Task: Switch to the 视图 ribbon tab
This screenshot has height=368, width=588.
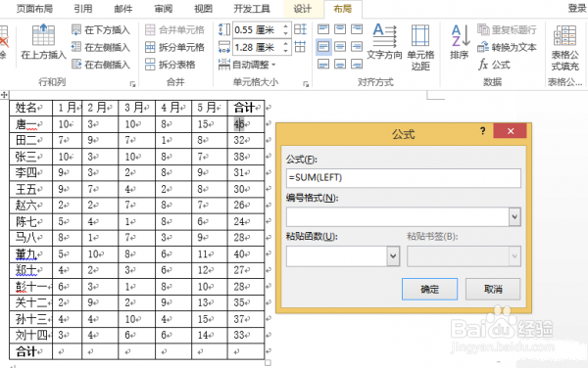Action: point(204,8)
